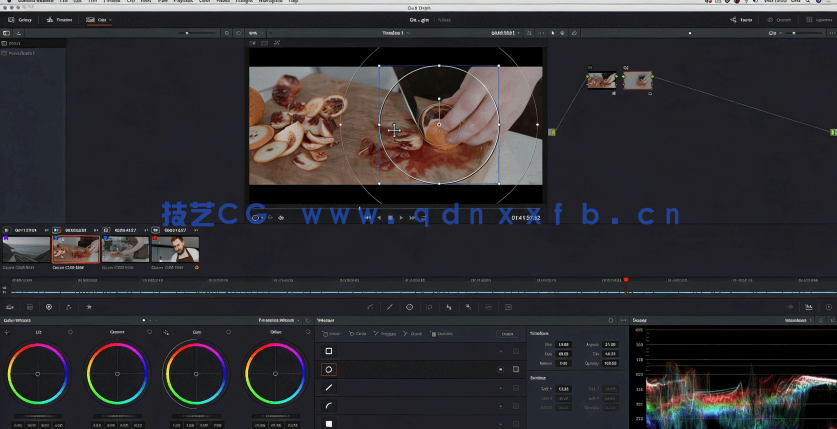Toggle the circle window enable checkbox
This screenshot has height=429, width=837.
point(516,369)
